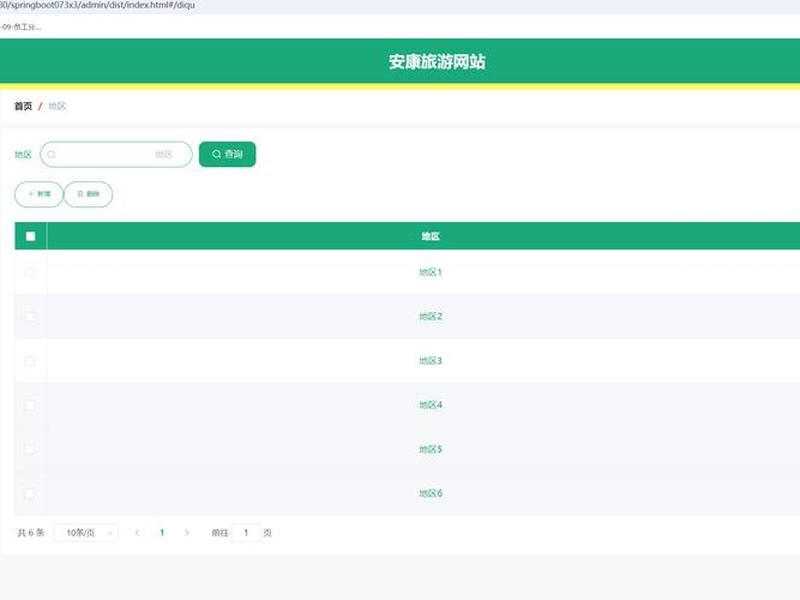
Task: Go to 首页 in the breadcrumb
Action: pyautogui.click(x=23, y=106)
